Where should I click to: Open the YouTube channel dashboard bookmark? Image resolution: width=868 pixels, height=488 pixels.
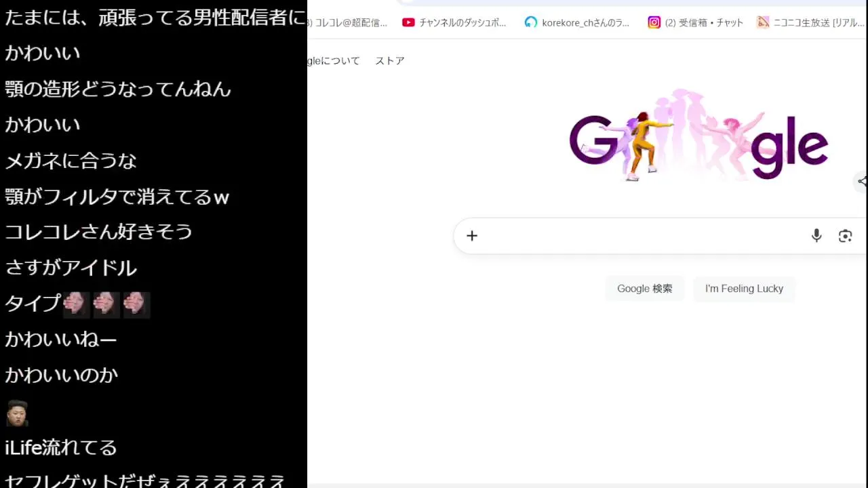coord(454,22)
